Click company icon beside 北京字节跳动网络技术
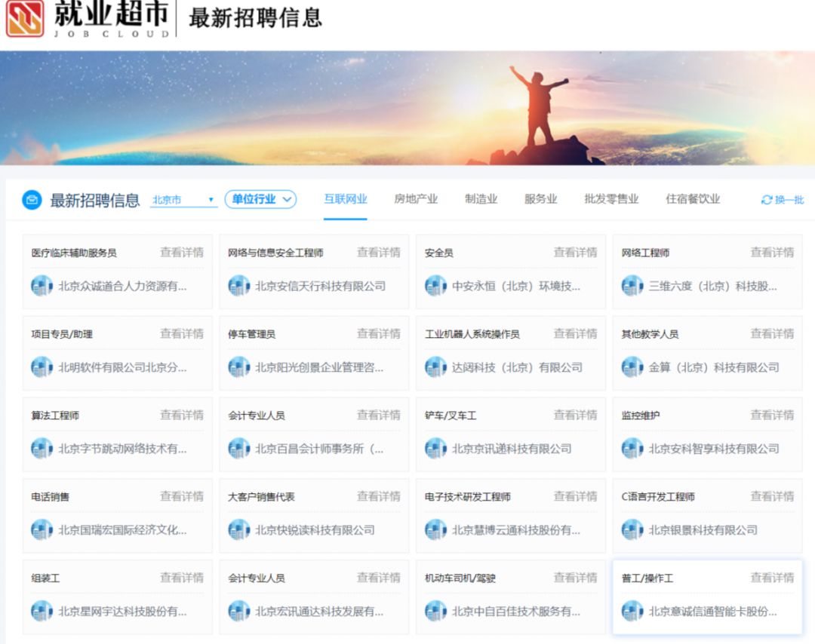Viewport: 815px width, 644px height. tap(42, 449)
